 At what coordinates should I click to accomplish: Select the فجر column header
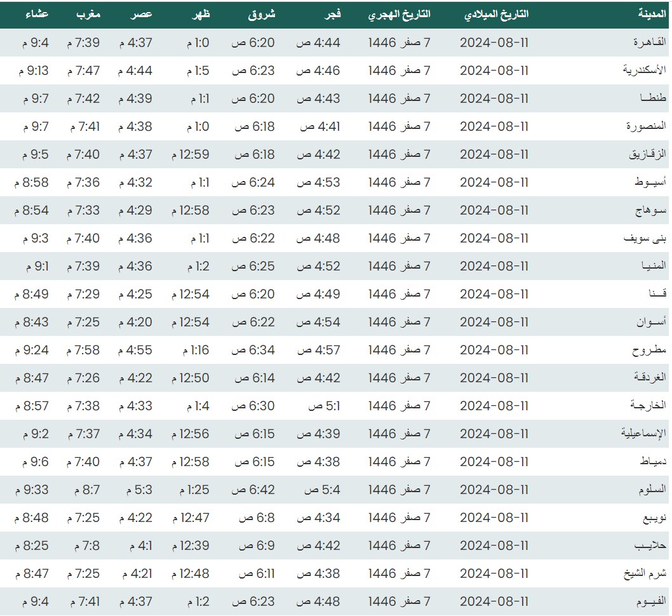pos(333,15)
